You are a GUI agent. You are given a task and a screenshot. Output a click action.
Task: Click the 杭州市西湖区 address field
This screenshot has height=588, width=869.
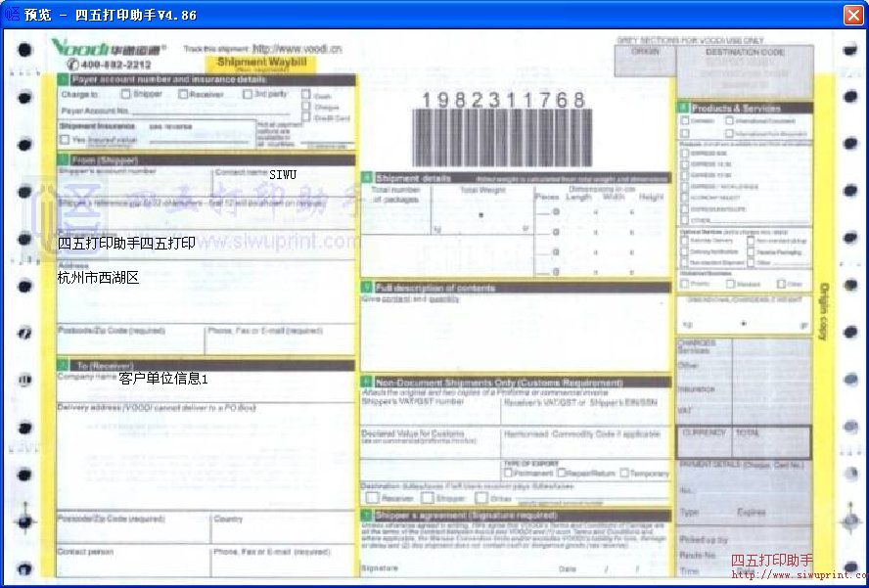[98, 278]
